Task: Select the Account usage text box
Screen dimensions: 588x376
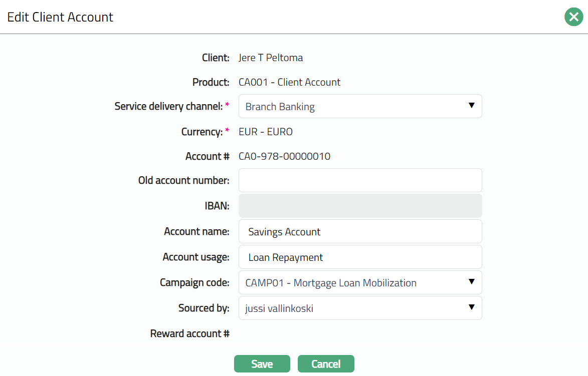Action: (360, 257)
